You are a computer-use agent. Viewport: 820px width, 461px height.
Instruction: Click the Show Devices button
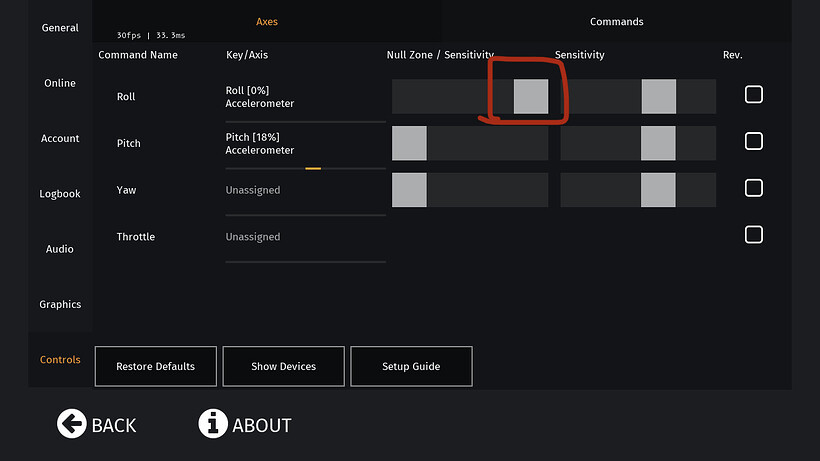click(283, 366)
